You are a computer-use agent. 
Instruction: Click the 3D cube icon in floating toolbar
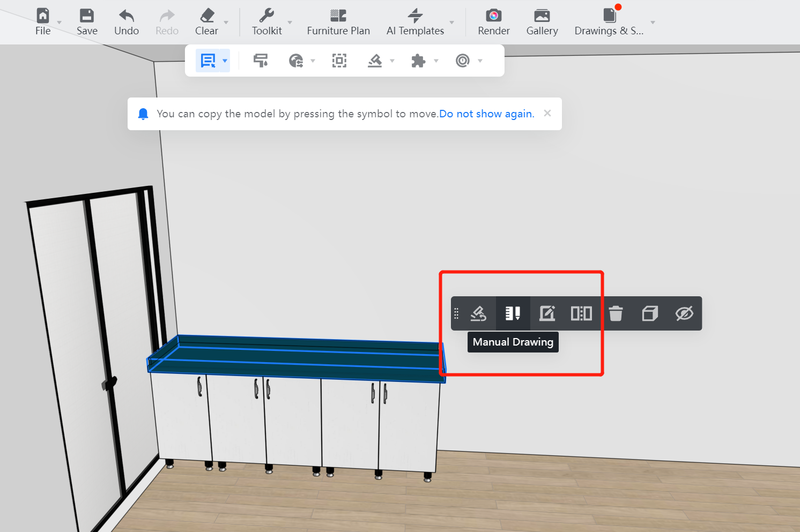point(650,313)
